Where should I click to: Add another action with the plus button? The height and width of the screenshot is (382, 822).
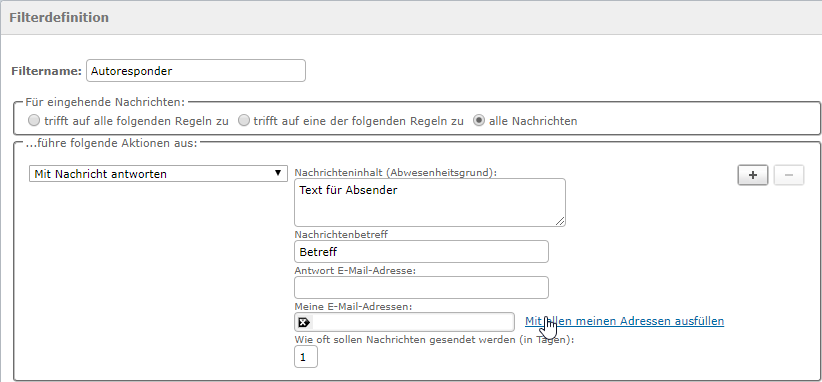[x=753, y=176]
